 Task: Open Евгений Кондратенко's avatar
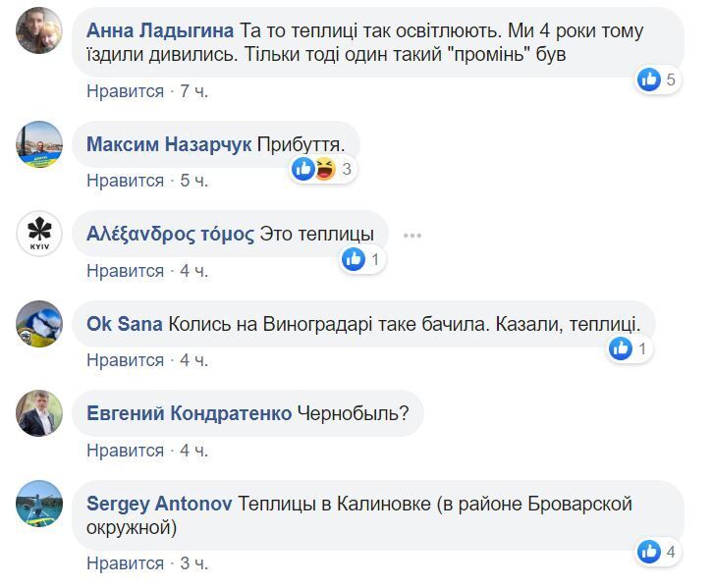coord(39,413)
